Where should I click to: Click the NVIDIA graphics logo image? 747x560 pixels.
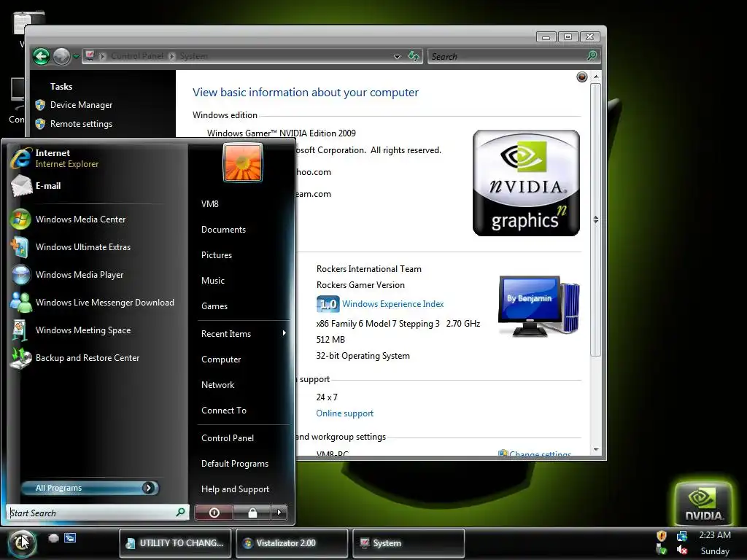[526, 183]
